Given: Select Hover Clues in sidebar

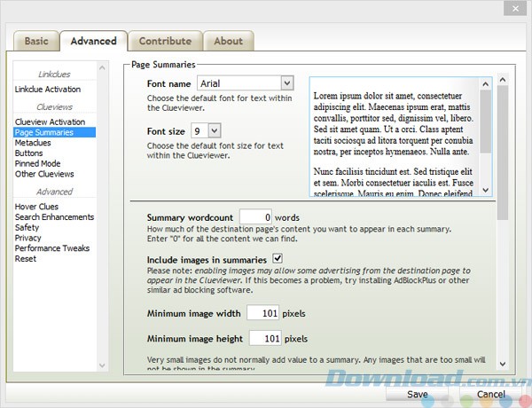Looking at the screenshot, I should [x=36, y=207].
